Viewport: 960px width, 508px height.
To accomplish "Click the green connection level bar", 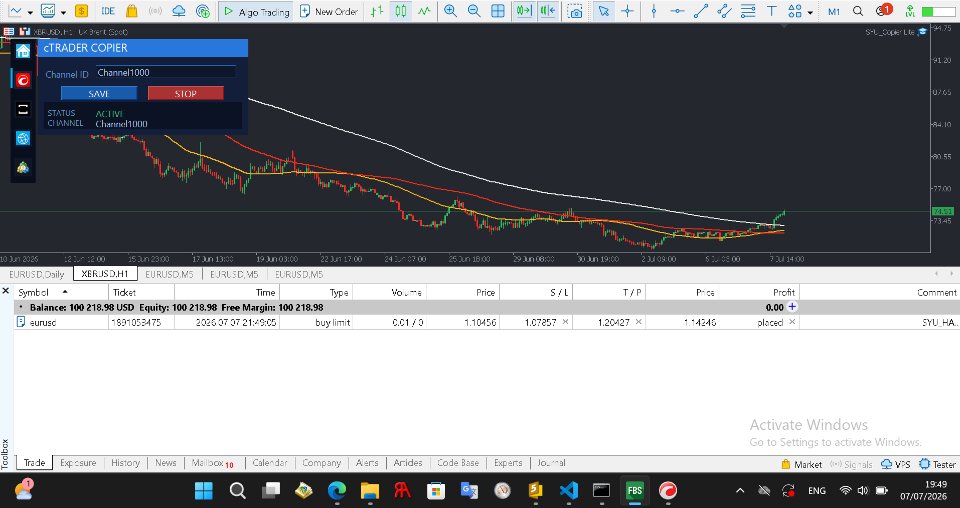I will (938, 12).
